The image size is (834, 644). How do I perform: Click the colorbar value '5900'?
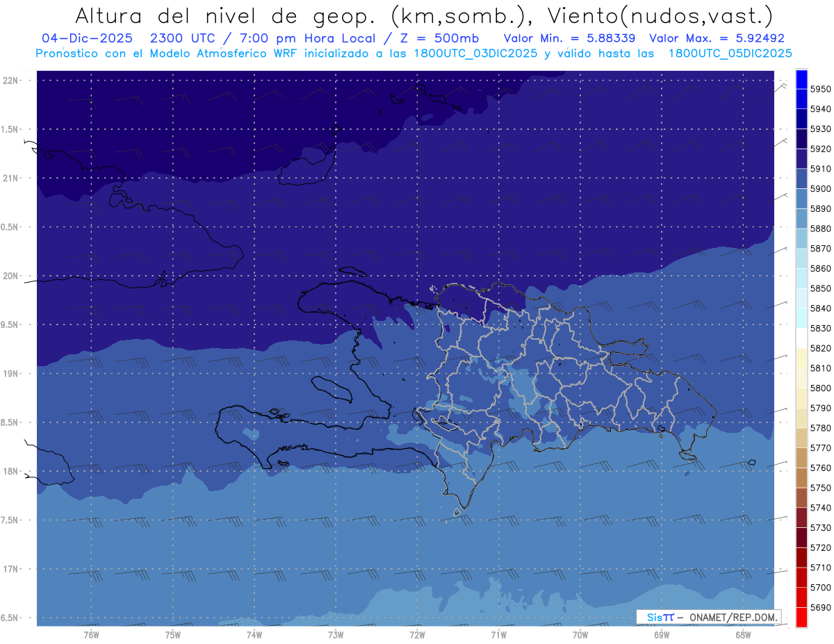click(820, 188)
